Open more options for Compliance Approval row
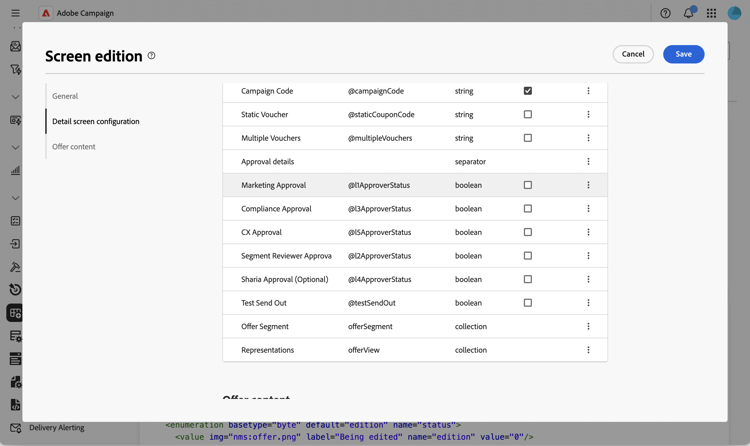This screenshot has width=750, height=446. click(588, 209)
